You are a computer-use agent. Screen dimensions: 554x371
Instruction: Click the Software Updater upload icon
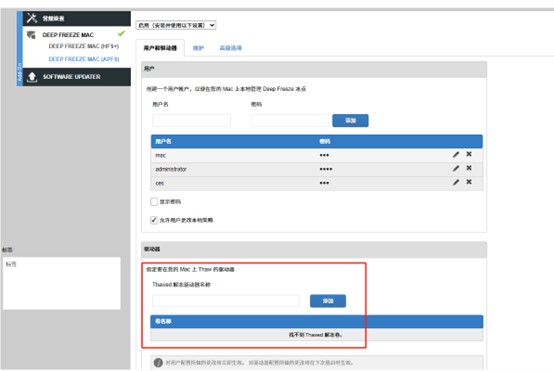pyautogui.click(x=32, y=77)
